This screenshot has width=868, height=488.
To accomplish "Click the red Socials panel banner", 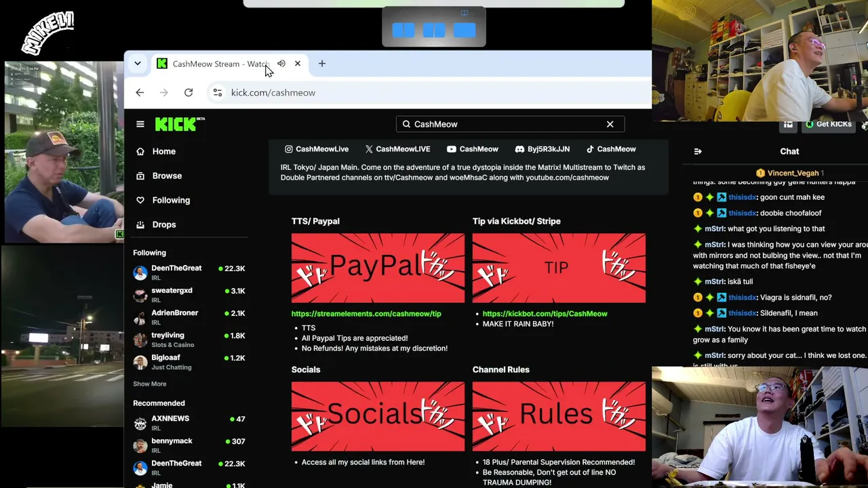I will pyautogui.click(x=378, y=416).
